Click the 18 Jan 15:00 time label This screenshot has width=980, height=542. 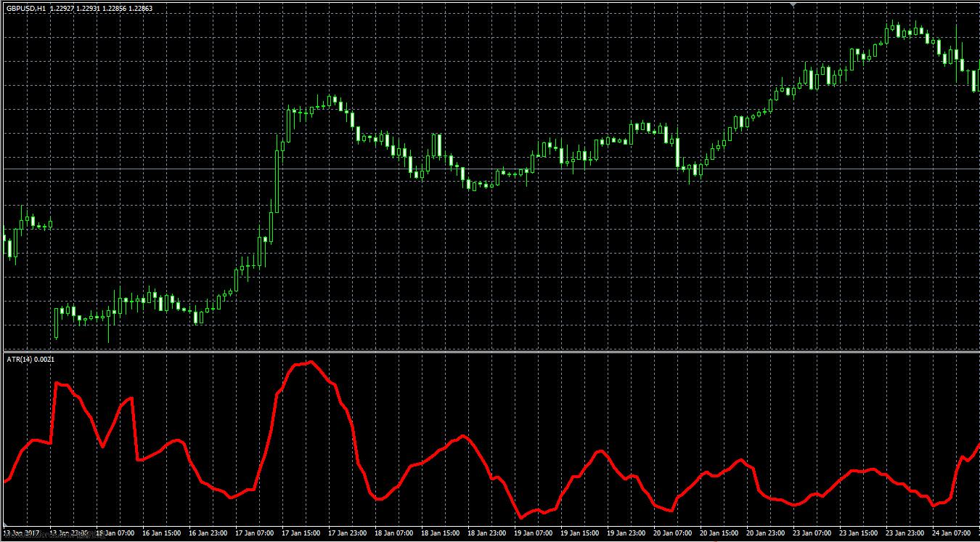[441, 533]
